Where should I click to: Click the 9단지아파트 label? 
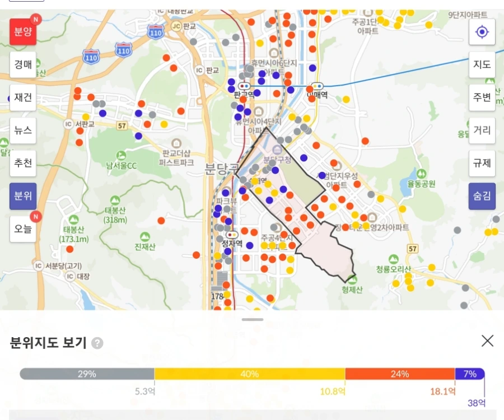click(x=468, y=15)
